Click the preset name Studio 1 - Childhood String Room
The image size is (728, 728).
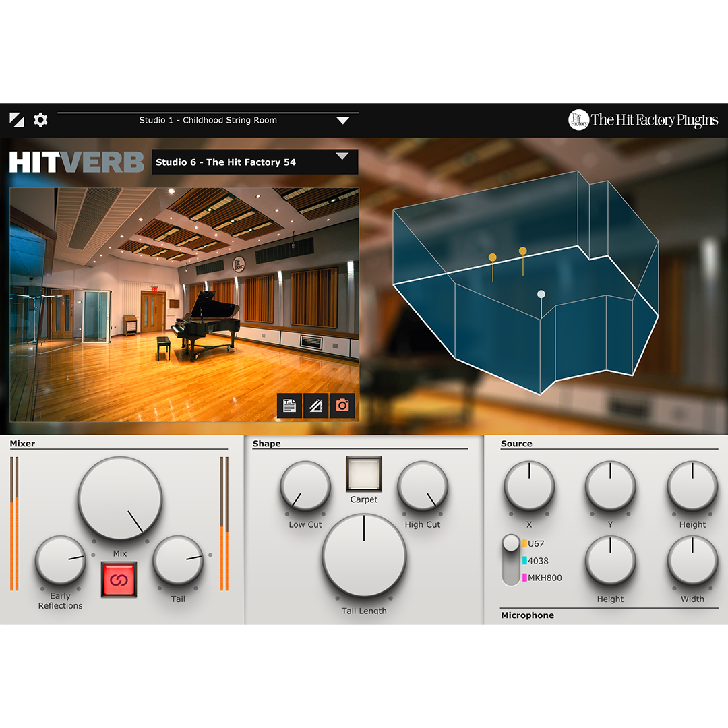[x=208, y=121]
